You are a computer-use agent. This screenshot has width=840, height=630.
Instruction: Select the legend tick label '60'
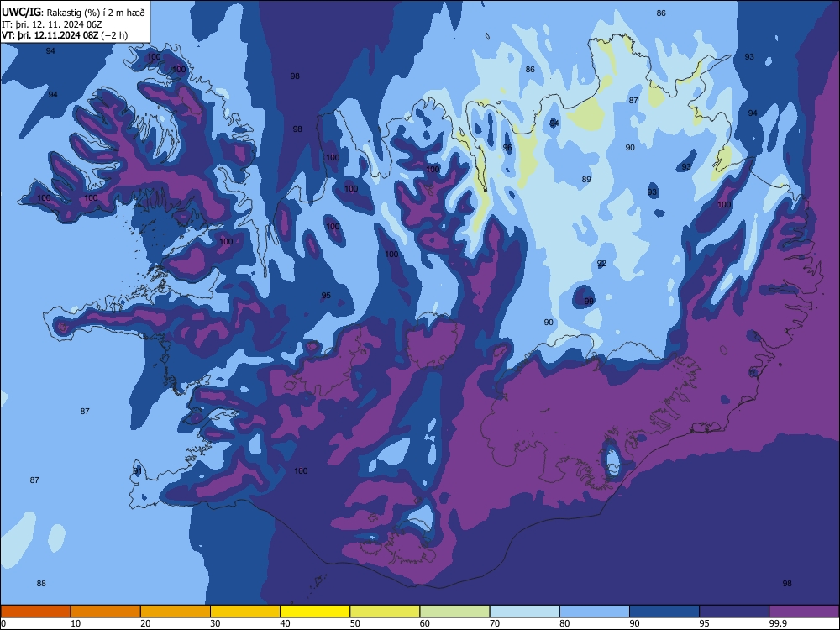tap(425, 623)
